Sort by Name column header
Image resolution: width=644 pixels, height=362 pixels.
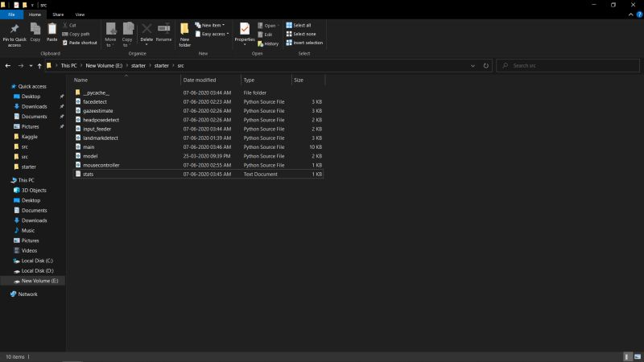pos(126,80)
